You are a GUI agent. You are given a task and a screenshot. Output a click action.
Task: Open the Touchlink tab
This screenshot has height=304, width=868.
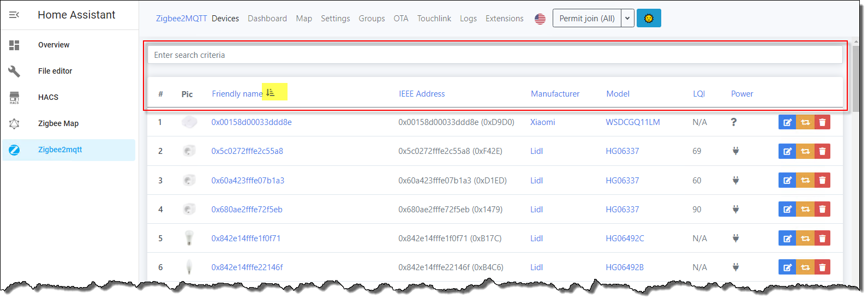click(x=434, y=19)
